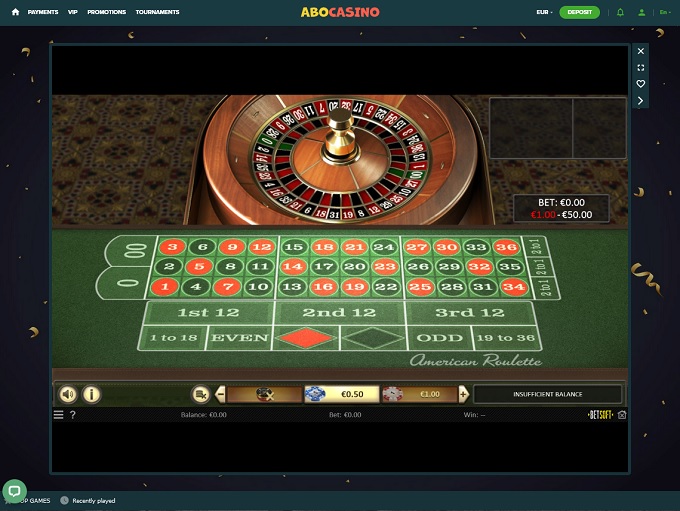Mute the game sound speaker icon

[68, 394]
